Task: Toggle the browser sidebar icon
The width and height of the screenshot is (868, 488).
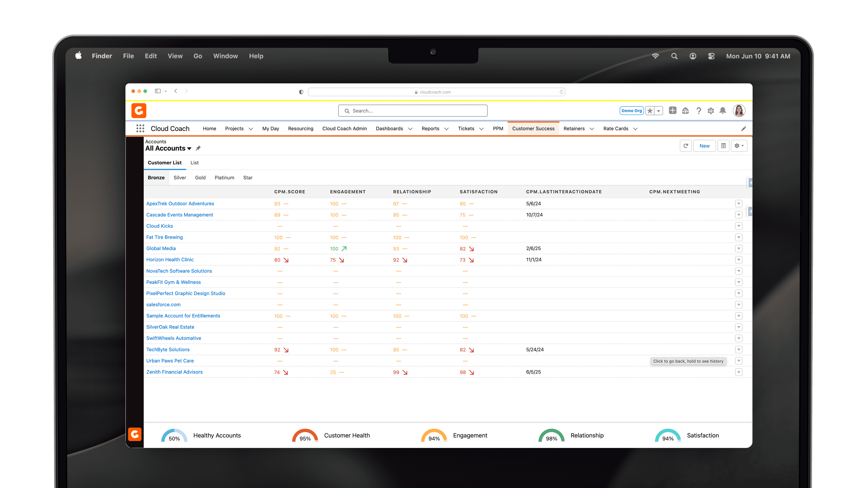Action: [x=158, y=91]
